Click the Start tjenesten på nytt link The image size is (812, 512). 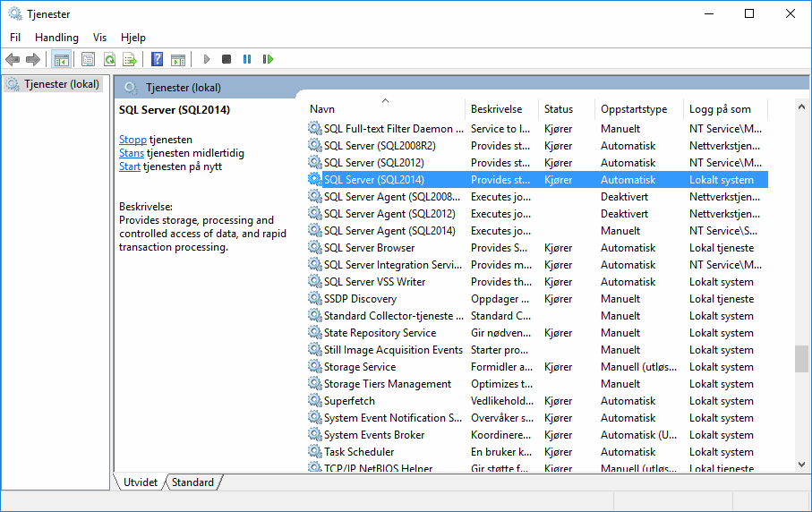130,166
